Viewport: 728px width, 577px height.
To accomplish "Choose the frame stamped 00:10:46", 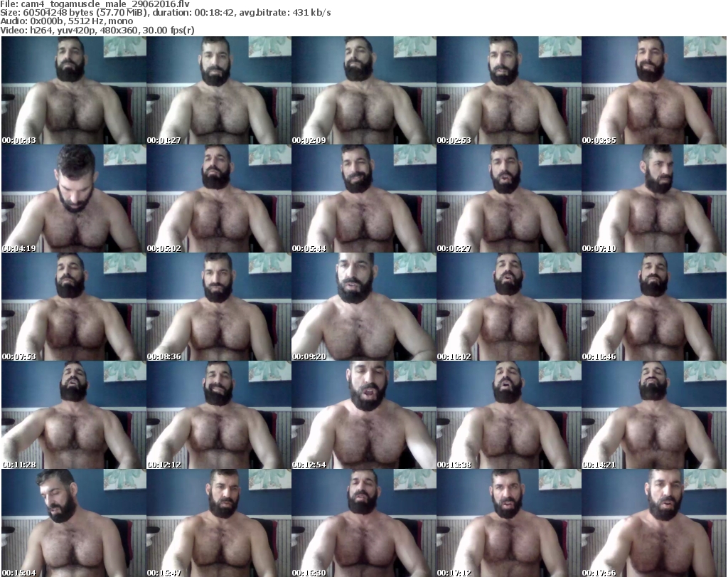I will click(654, 307).
